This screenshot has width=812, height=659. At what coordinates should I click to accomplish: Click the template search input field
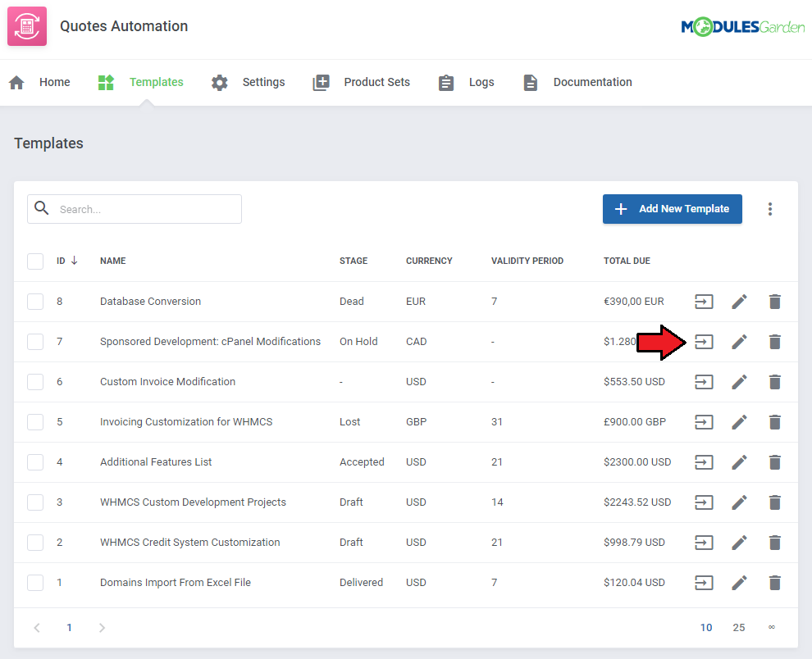(135, 209)
